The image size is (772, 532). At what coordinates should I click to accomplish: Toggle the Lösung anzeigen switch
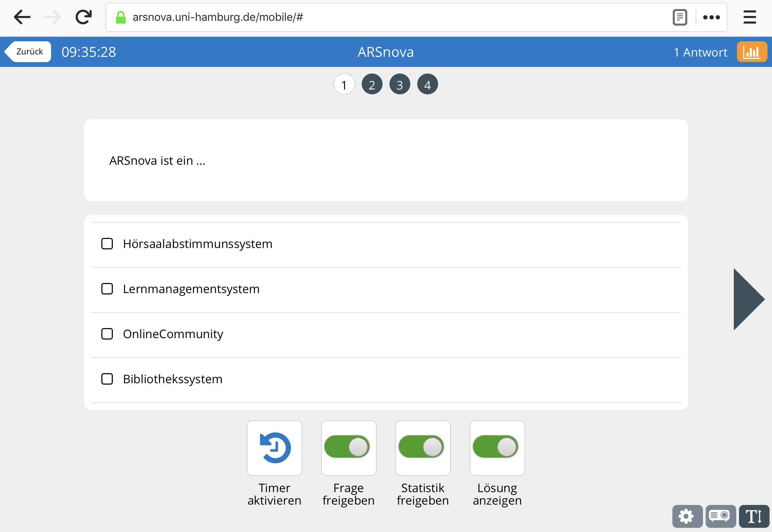[x=496, y=447]
